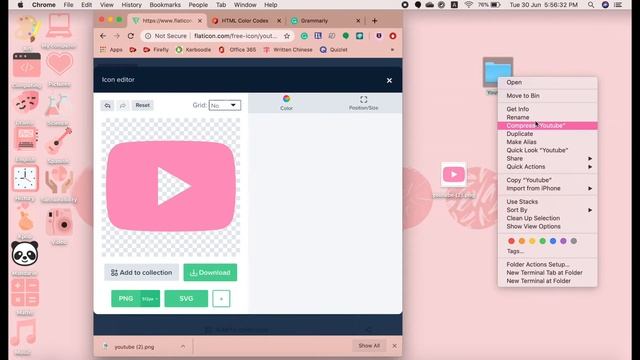This screenshot has height=360, width=640.
Task: Open the Quizlet bookmark
Action: [334, 49]
